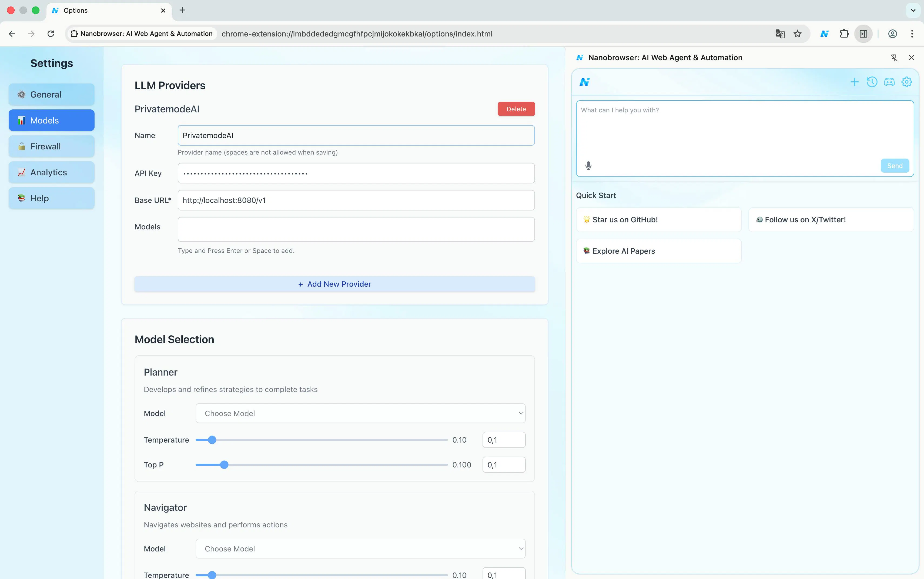Viewport: 924px width, 579px height.
Task: Click the Base URL input field
Action: coord(356,200)
